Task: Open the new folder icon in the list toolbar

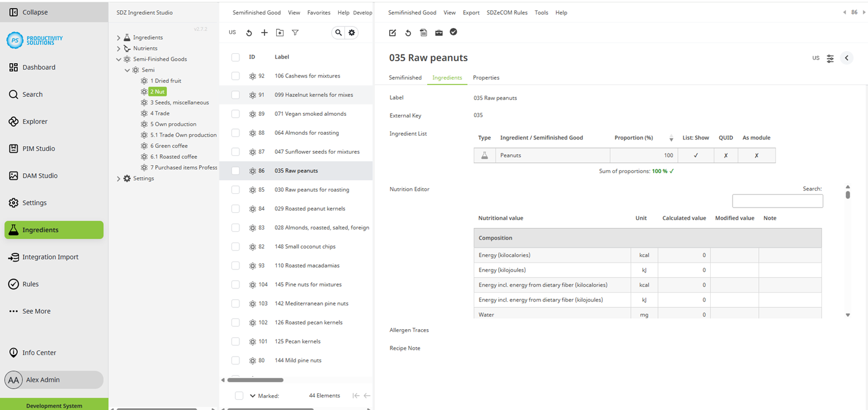Action: pos(280,33)
